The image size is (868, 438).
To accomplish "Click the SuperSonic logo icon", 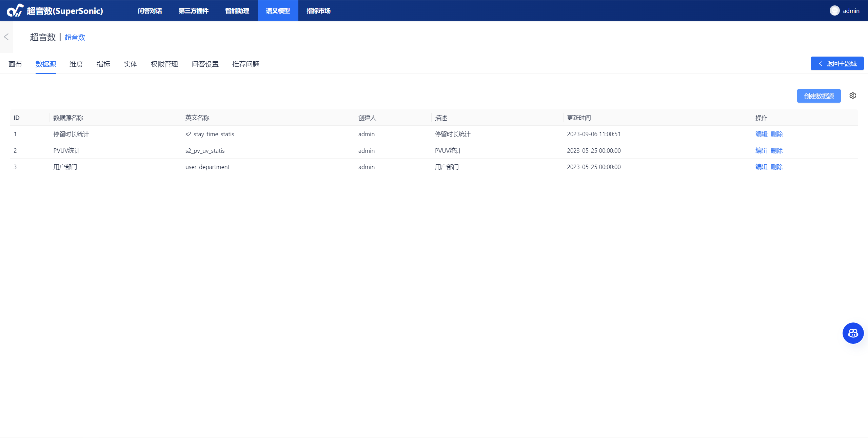I will point(15,11).
